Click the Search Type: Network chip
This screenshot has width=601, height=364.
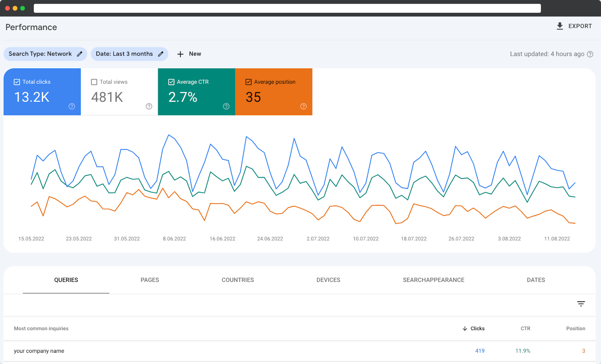(45, 54)
